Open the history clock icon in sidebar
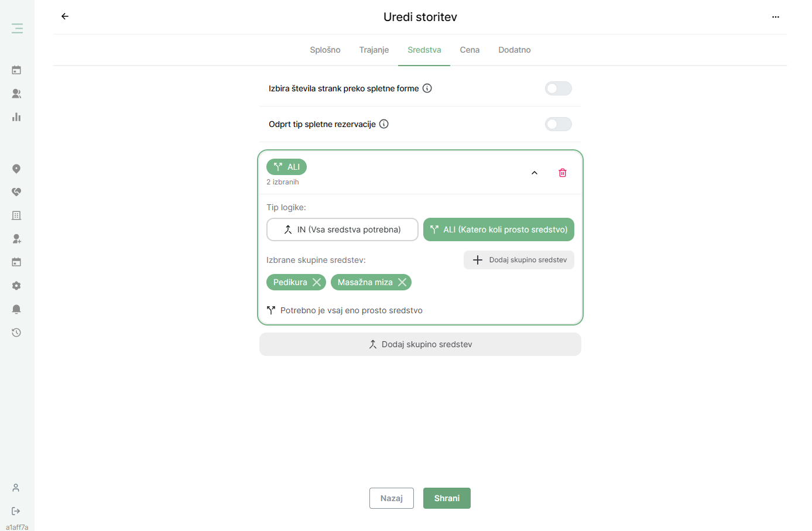Image resolution: width=812 pixels, height=531 pixels. [x=16, y=333]
